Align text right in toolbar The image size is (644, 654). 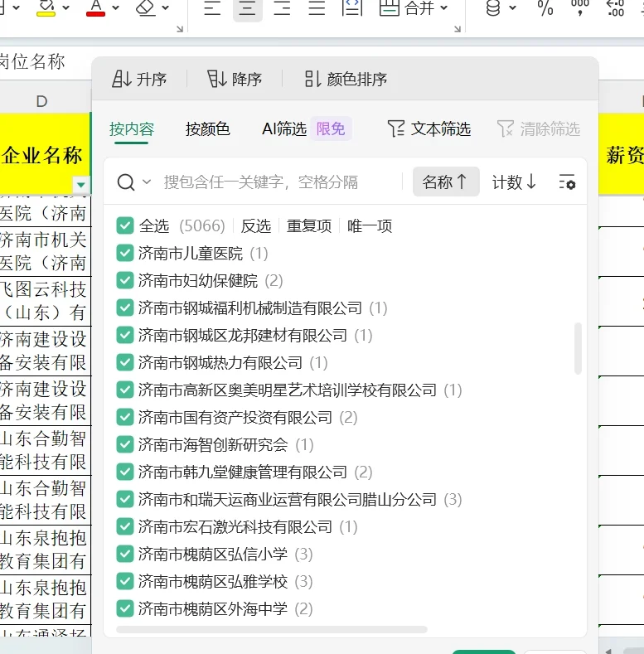point(282,7)
